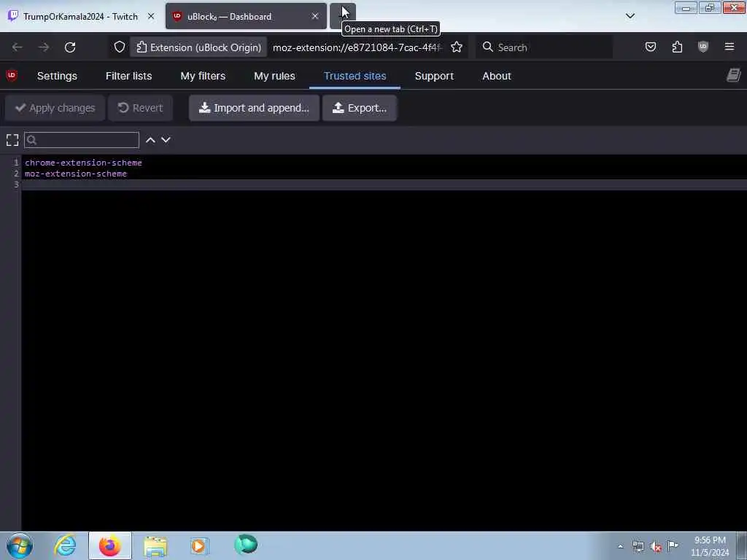Open the clock showing 9:56 PM
The image size is (747, 560).
[x=710, y=546]
